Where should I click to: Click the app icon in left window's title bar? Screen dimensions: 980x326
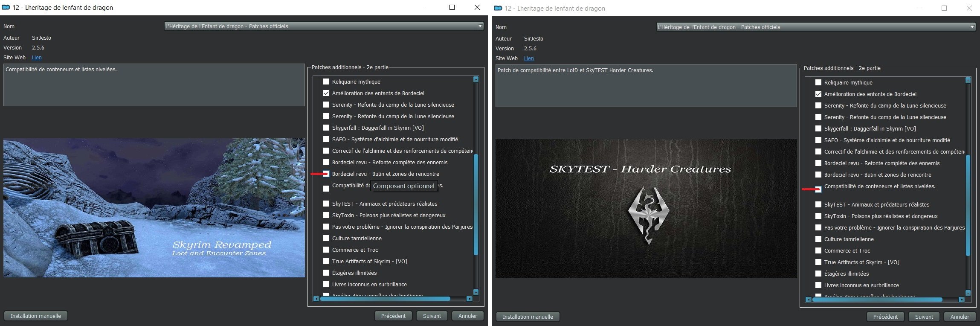pos(6,8)
